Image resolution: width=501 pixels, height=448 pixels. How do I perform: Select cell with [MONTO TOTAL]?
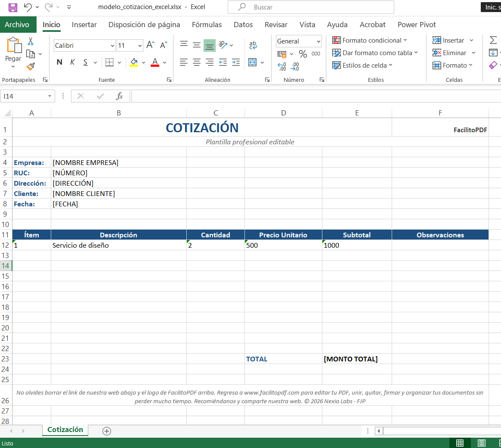(357, 359)
